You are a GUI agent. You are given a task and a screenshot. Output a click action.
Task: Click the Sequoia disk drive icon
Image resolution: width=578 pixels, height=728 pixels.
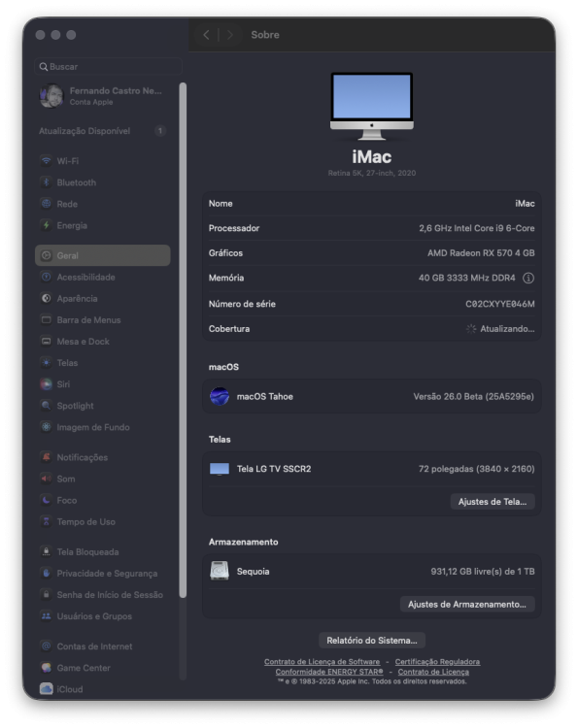[220, 571]
